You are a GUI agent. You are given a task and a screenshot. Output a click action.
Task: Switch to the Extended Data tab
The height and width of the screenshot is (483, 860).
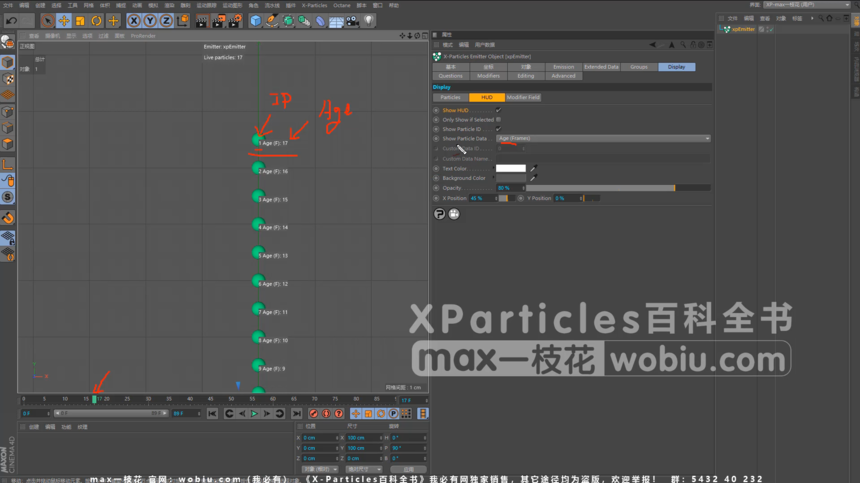(x=601, y=67)
